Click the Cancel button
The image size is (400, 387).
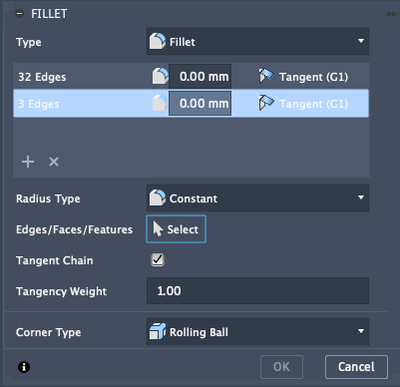[356, 367]
